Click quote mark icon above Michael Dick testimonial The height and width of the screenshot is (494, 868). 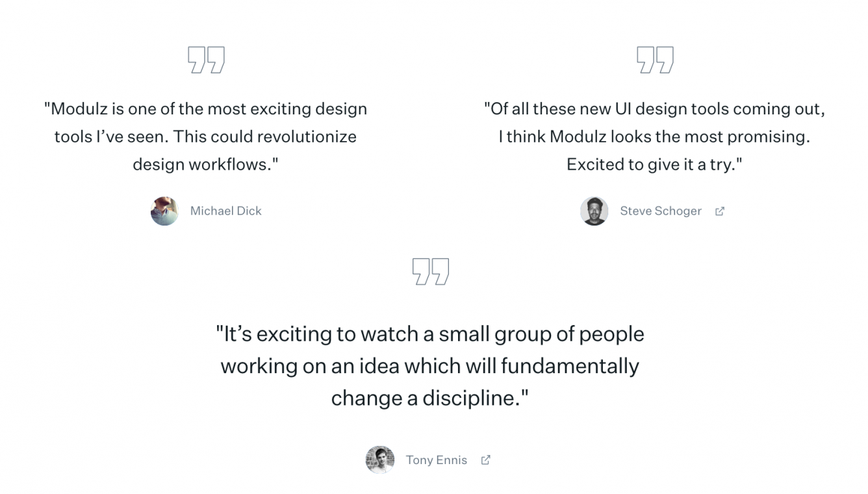click(x=206, y=60)
